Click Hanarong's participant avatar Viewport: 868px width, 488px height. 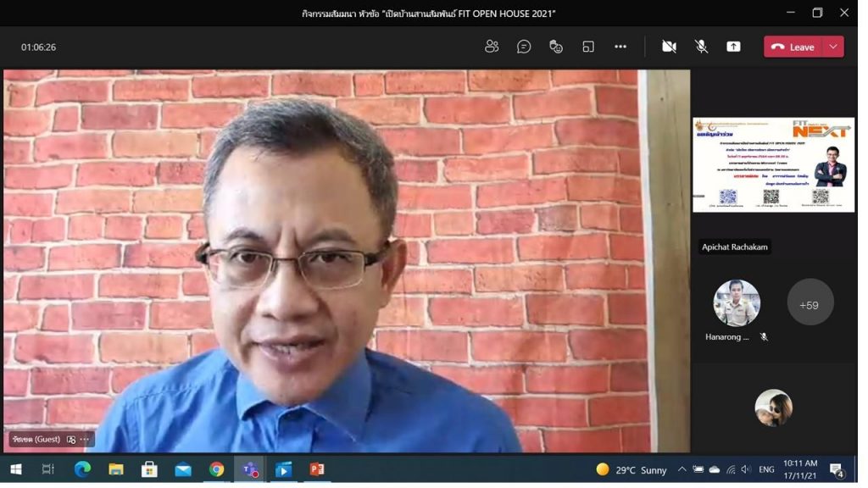(736, 302)
